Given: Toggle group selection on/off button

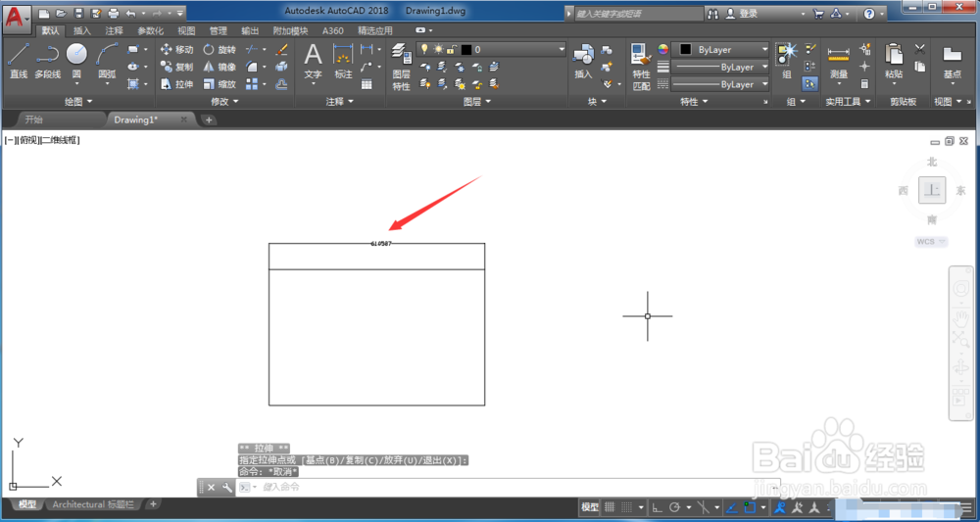Looking at the screenshot, I should 810,83.
